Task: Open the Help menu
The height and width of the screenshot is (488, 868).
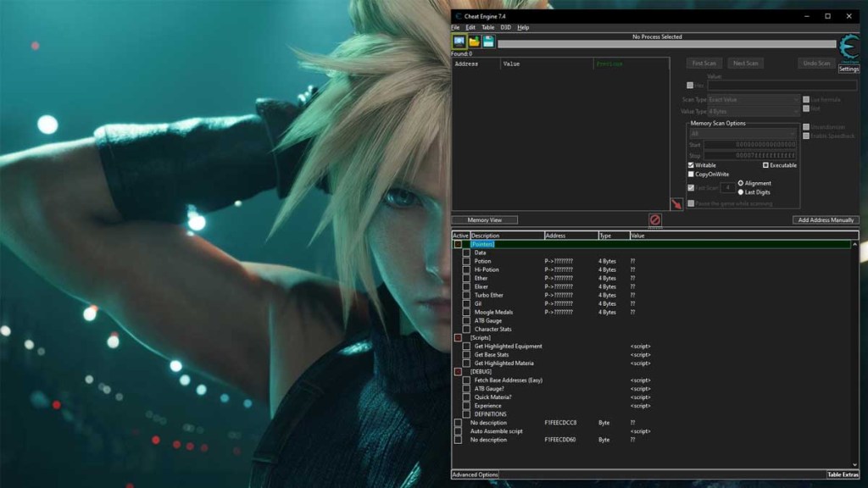Action: pyautogui.click(x=523, y=27)
